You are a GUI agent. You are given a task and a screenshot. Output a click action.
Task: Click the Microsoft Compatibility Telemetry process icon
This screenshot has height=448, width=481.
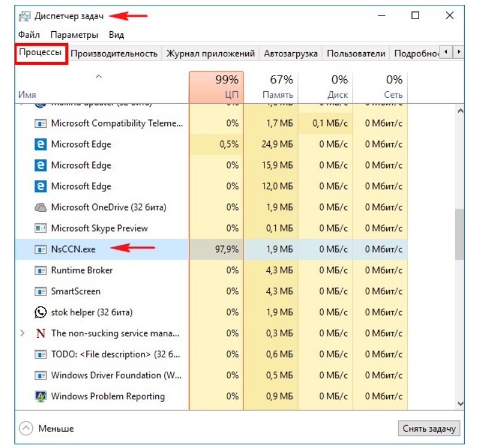click(41, 124)
